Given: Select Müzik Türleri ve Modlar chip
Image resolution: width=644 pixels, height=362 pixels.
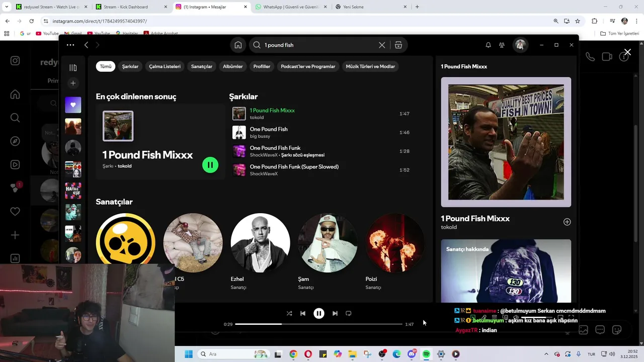Looking at the screenshot, I should (370, 66).
